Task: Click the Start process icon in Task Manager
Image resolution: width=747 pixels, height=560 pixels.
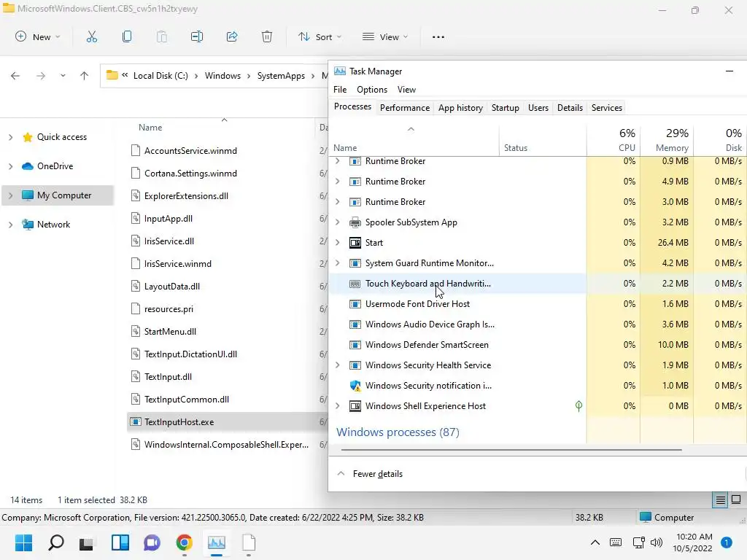Action: (355, 243)
